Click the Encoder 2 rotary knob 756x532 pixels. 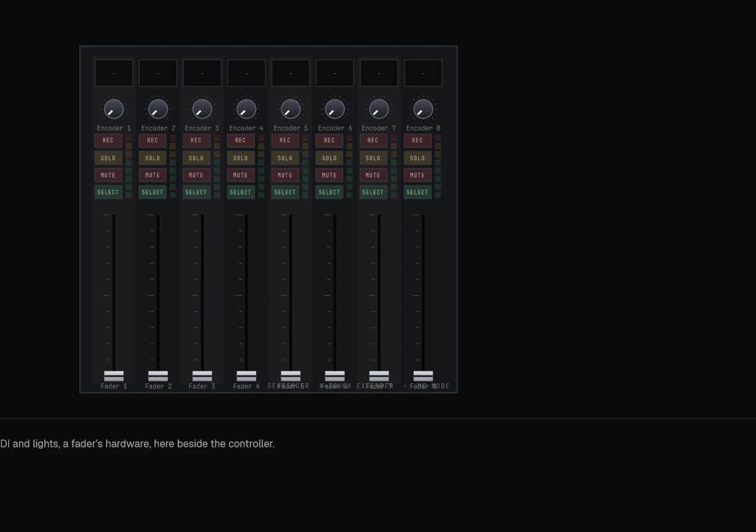point(158,109)
